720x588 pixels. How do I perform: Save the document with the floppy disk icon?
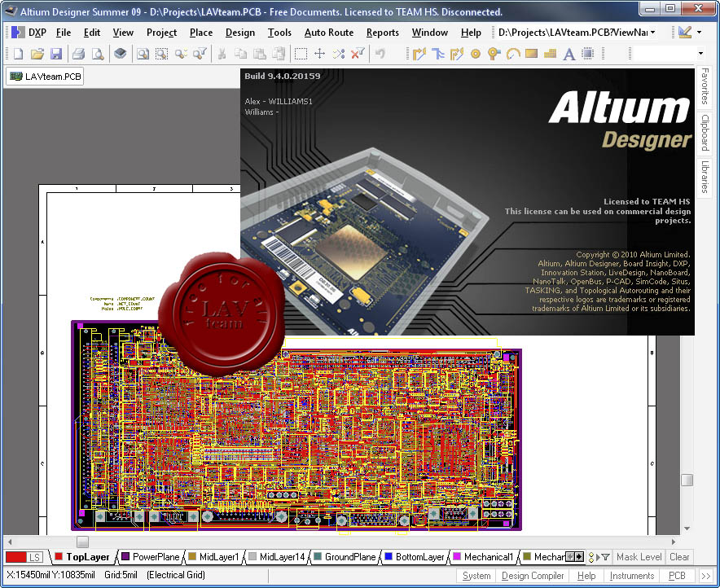coord(56,55)
